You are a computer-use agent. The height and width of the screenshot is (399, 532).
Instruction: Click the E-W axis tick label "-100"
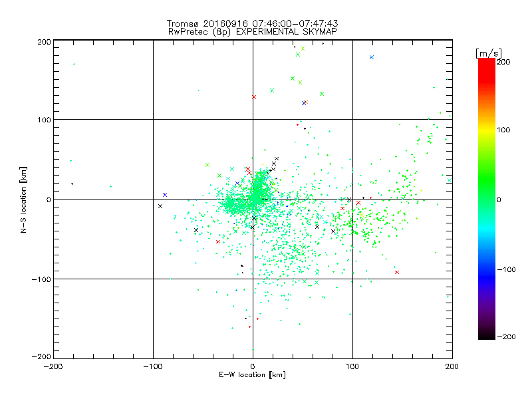tap(153, 366)
